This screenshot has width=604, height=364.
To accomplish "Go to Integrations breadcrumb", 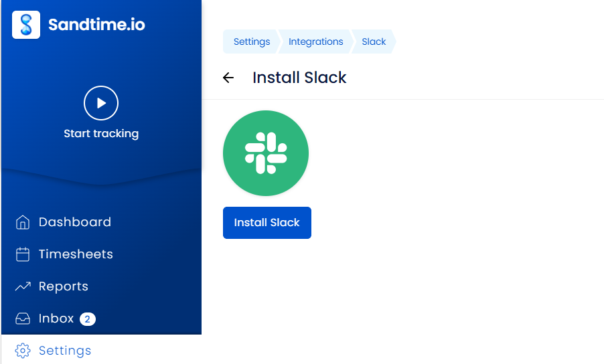I will pos(316,41).
